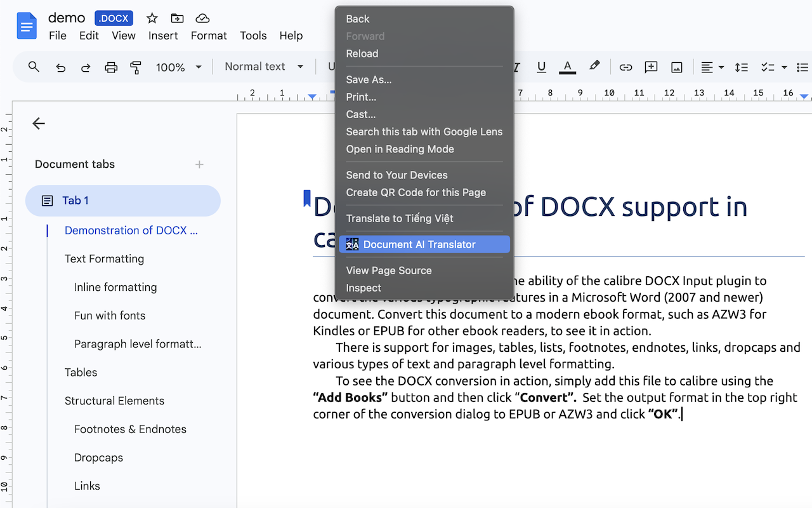This screenshot has width=812, height=508.
Task: Add a new document tab
Action: point(199,164)
